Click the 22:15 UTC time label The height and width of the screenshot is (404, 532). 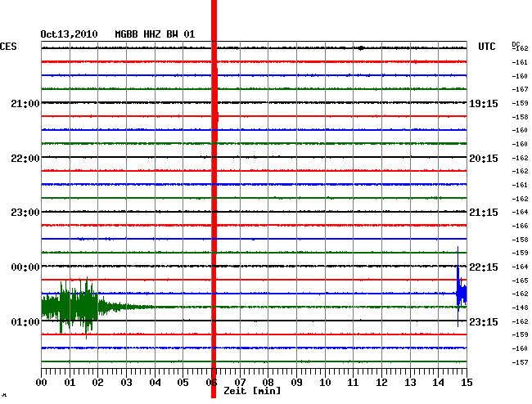(x=484, y=267)
